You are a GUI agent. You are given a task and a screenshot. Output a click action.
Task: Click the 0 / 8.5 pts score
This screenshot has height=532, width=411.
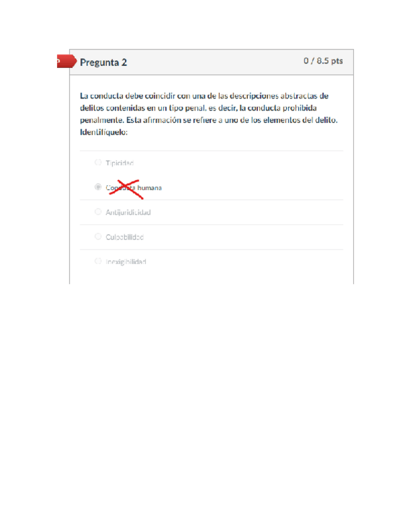coord(323,61)
